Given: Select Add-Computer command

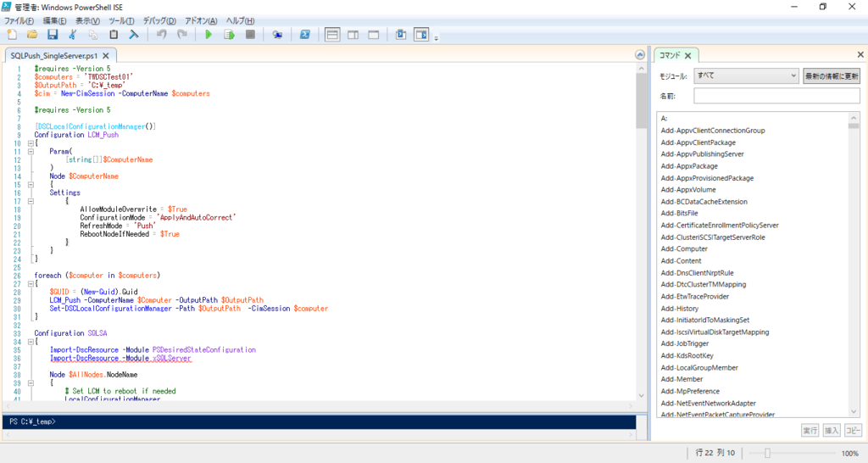Looking at the screenshot, I should pos(684,248).
